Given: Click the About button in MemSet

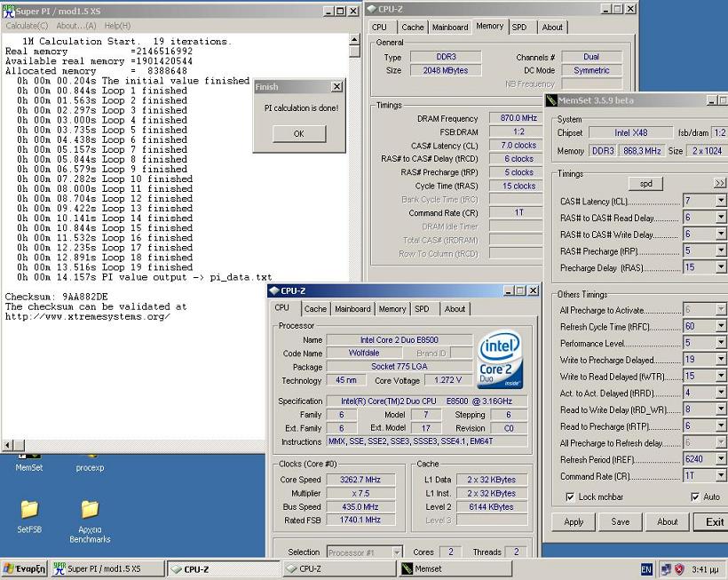Looking at the screenshot, I should coord(667,522).
